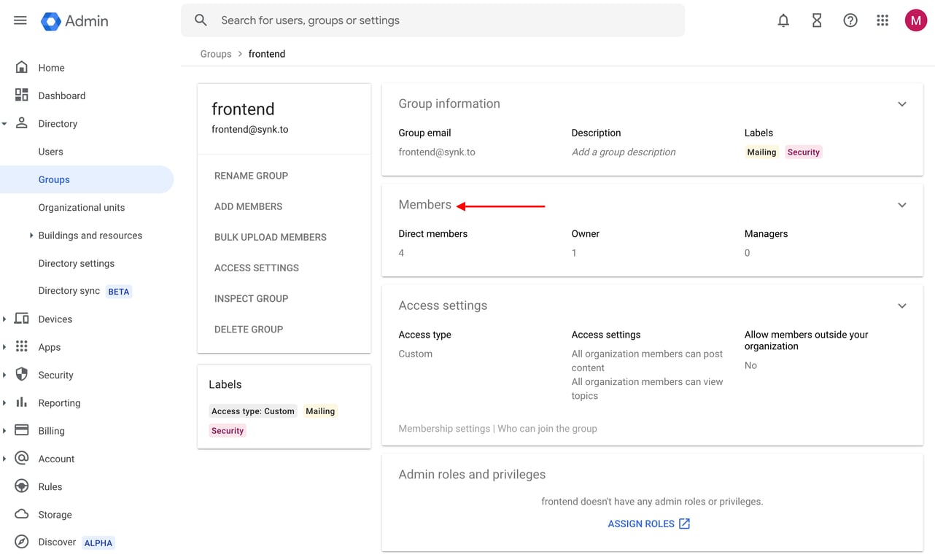This screenshot has width=935, height=560.
Task: Click the user account avatar
Action: click(915, 20)
